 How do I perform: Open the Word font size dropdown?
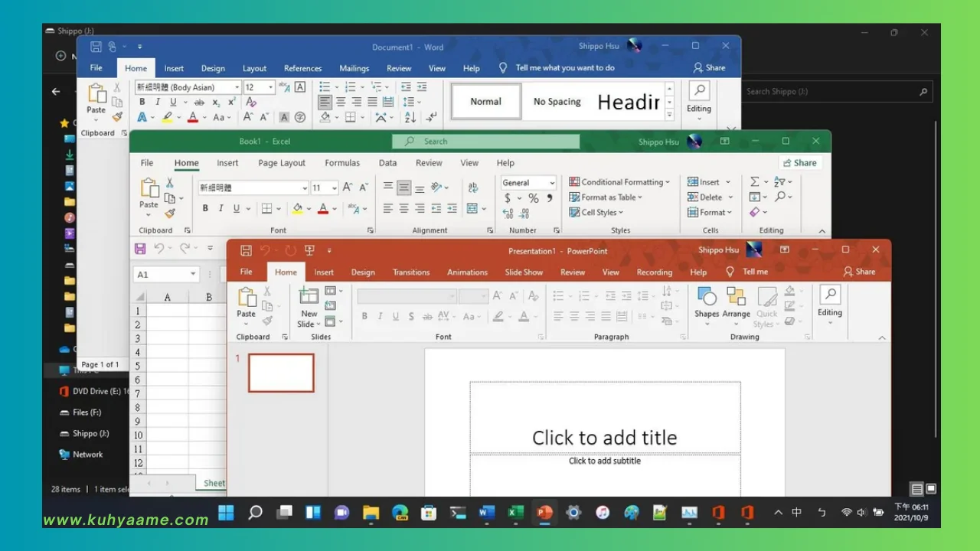(x=271, y=87)
